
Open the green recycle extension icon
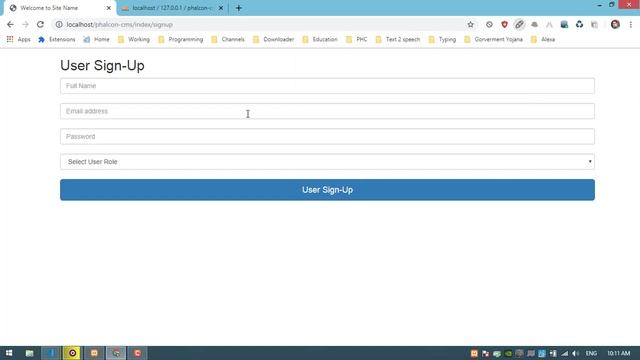click(579, 24)
